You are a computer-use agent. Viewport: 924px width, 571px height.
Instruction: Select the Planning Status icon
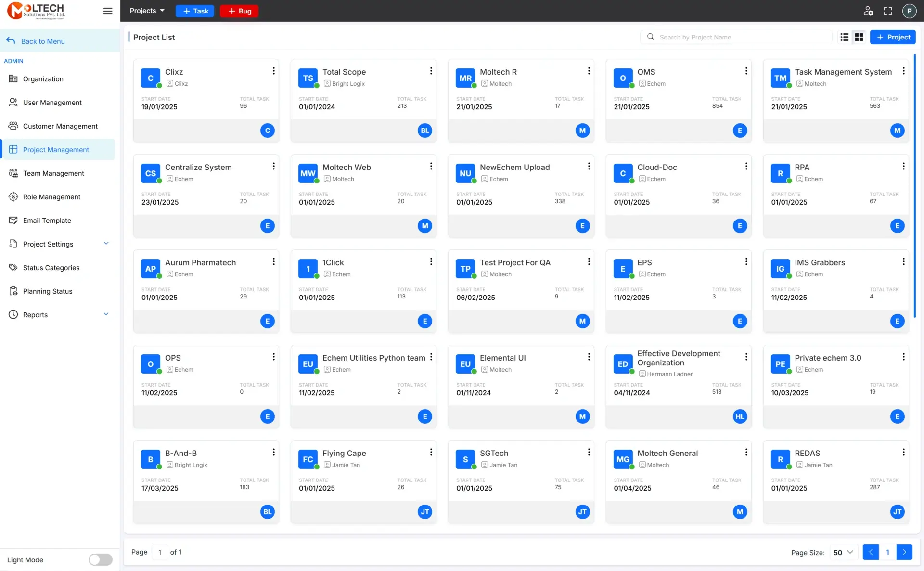tap(13, 291)
